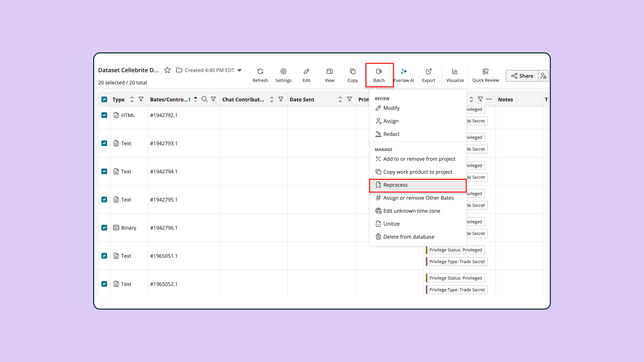Choose Add to or remove from project
This screenshot has width=644, height=362.
[x=418, y=159]
